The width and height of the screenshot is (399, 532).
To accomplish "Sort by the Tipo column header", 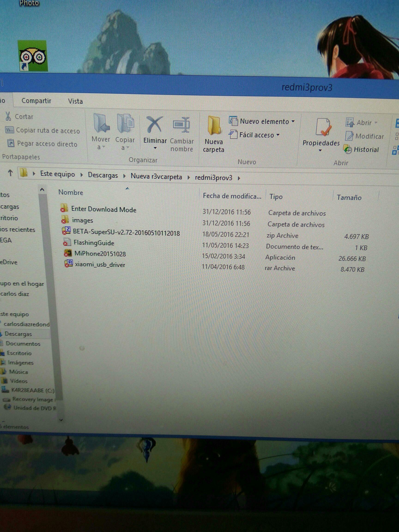I will (x=276, y=197).
